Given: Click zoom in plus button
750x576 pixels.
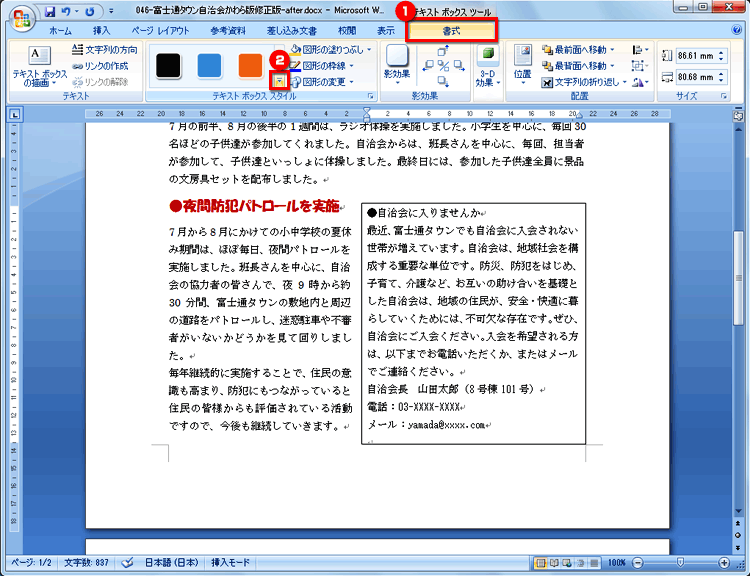Looking at the screenshot, I should point(724,563).
